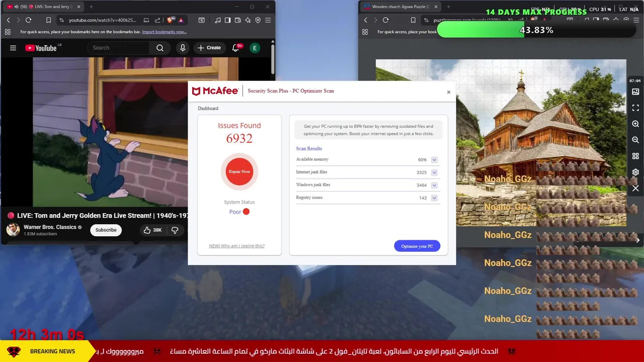This screenshot has width=644, height=362.
Task: Open YouTube guide hamburger menu
Action: [x=13, y=48]
